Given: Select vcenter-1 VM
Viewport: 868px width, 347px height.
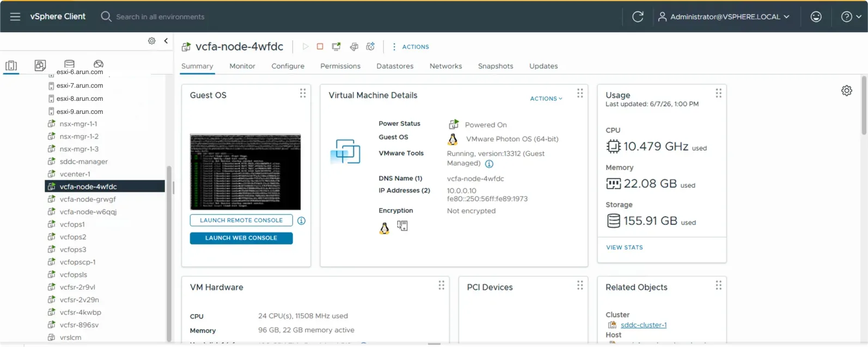Looking at the screenshot, I should point(75,174).
